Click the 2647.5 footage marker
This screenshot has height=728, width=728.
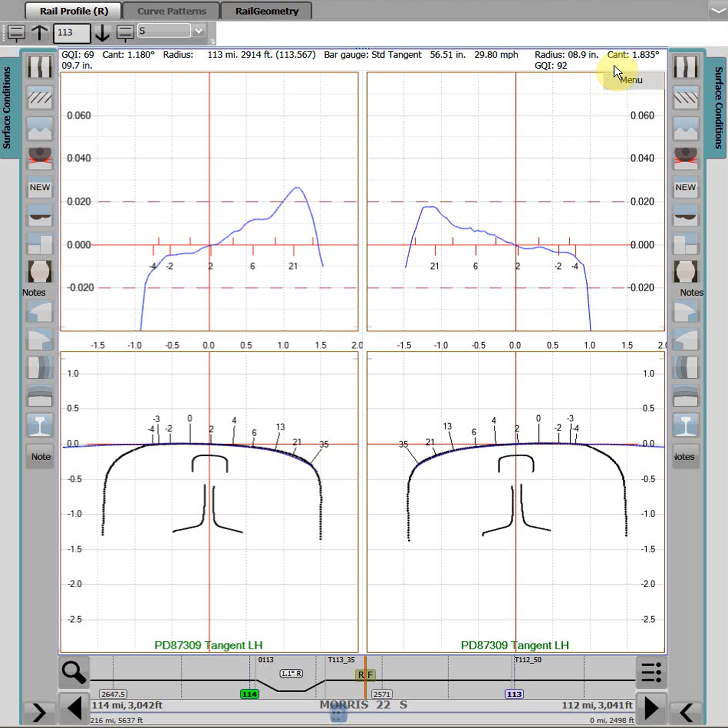[x=113, y=694]
